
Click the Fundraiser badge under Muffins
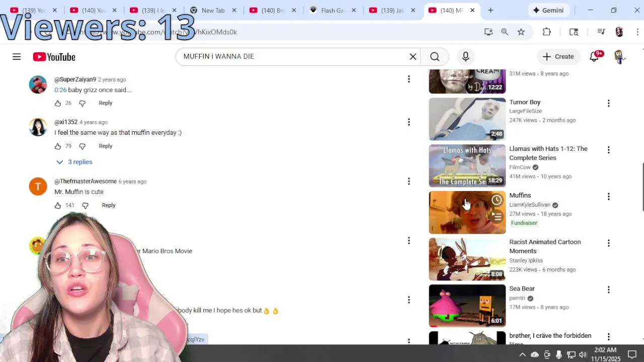[524, 223]
